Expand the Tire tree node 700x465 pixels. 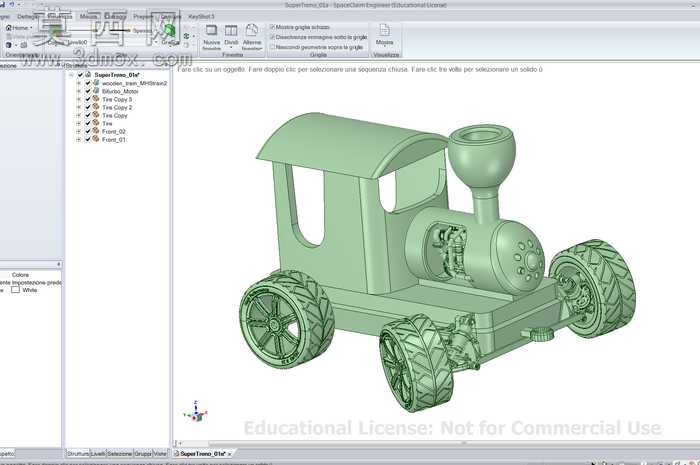pyautogui.click(x=79, y=124)
